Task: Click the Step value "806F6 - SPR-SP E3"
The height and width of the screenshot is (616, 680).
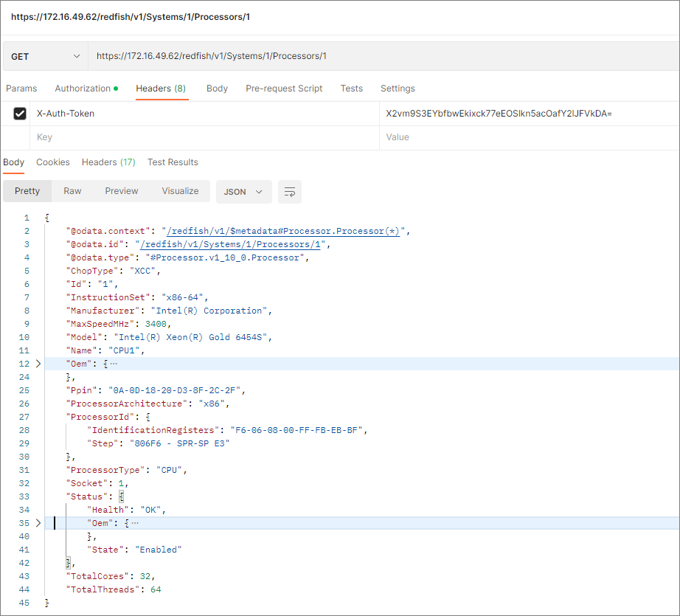Action: point(179,444)
